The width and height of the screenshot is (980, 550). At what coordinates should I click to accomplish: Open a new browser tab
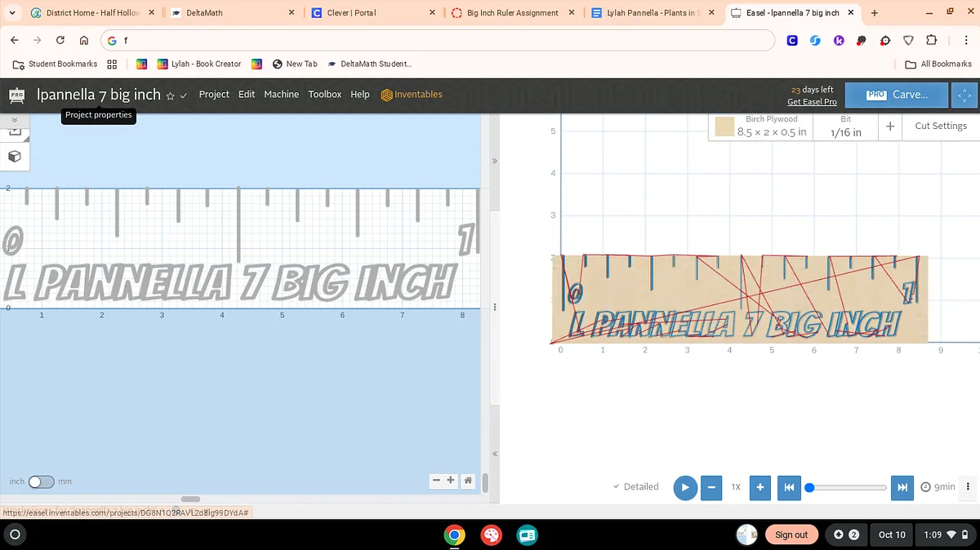[x=875, y=13]
